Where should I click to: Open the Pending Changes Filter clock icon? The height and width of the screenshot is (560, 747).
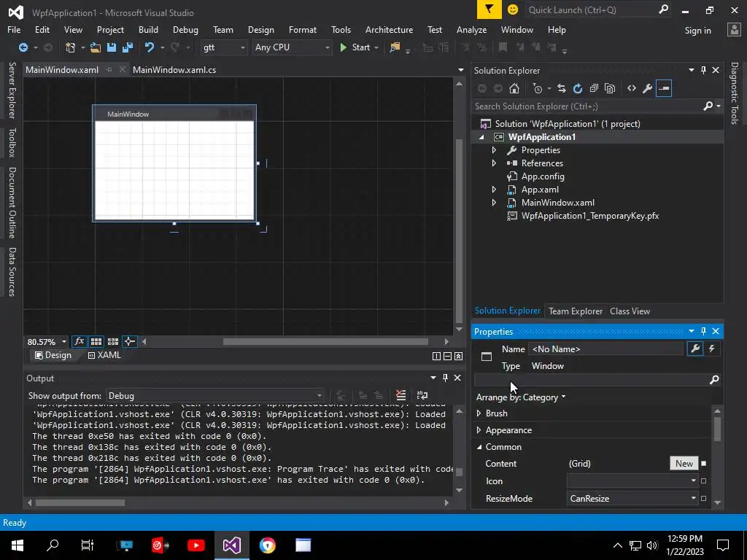(x=538, y=88)
